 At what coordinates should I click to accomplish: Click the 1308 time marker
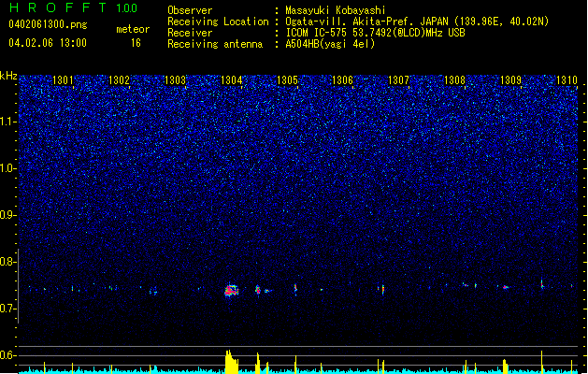(x=454, y=80)
